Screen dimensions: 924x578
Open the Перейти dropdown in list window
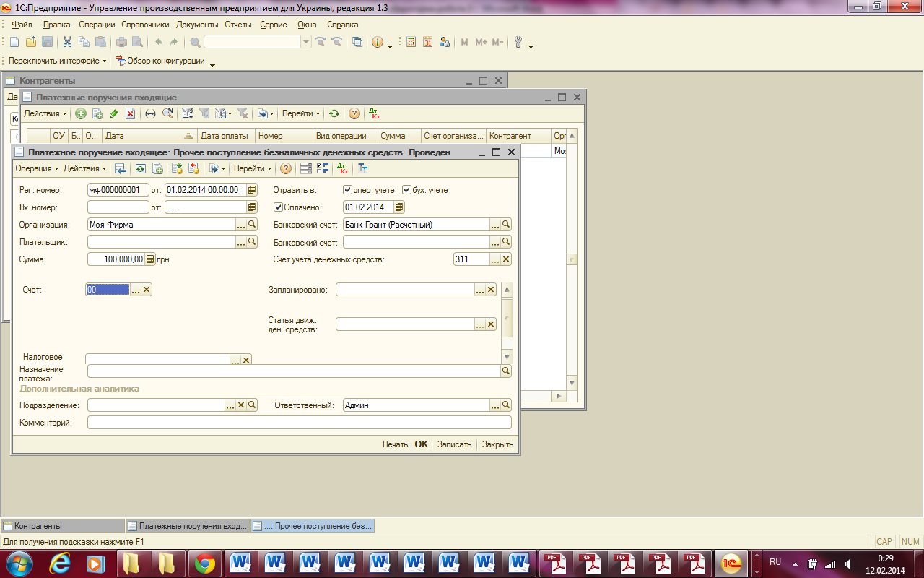coord(301,113)
